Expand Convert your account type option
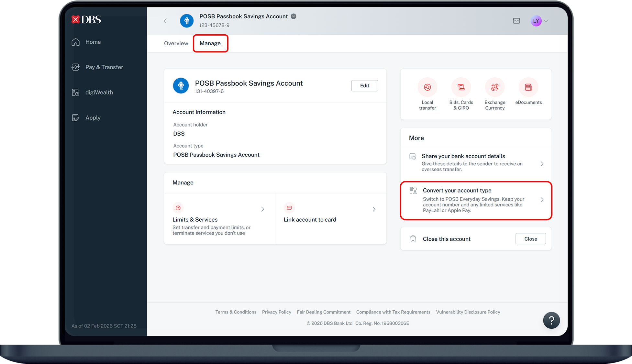This screenshot has height=364, width=632. tap(542, 200)
